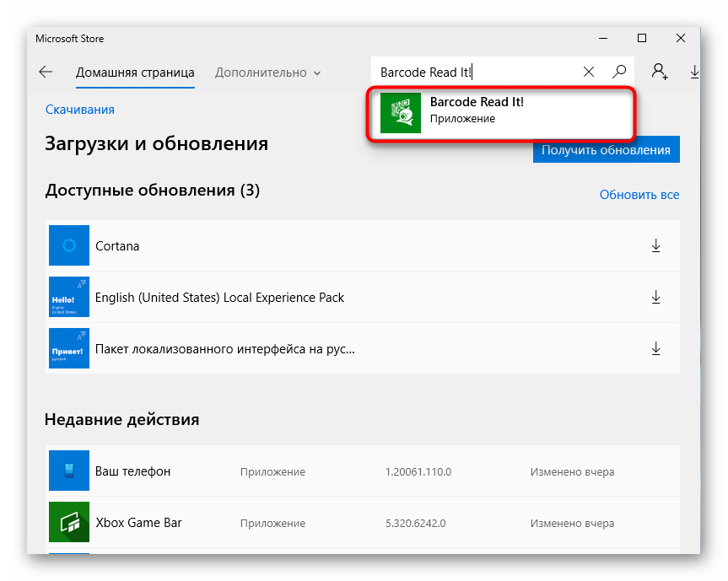Select Barcode Read It! search suggestion
Viewport: 728px width, 581px height.
[x=501, y=113]
